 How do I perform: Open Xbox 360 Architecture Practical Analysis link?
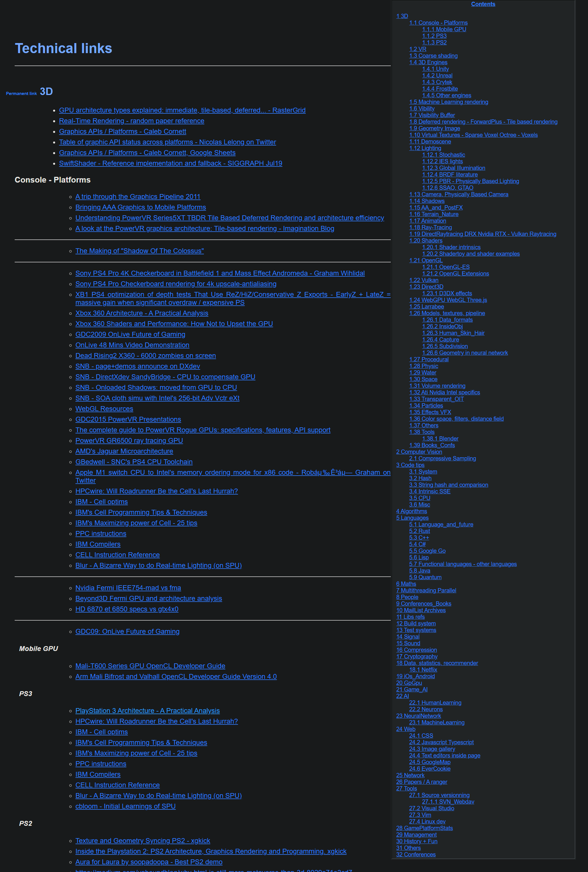point(141,313)
